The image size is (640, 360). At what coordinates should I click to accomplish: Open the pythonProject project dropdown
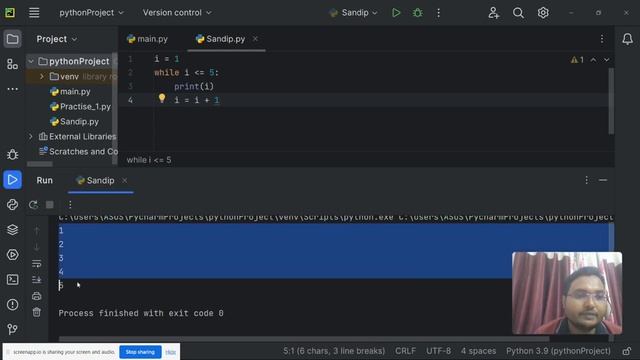(91, 13)
